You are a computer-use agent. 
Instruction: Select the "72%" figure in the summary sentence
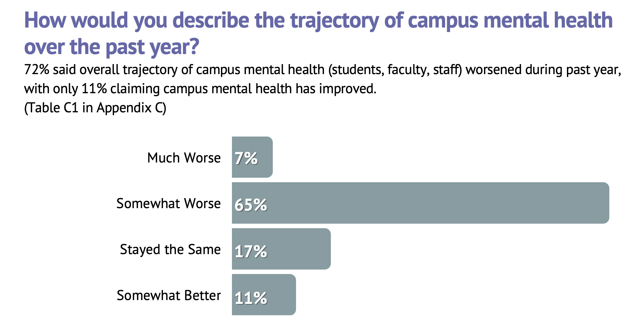point(36,70)
